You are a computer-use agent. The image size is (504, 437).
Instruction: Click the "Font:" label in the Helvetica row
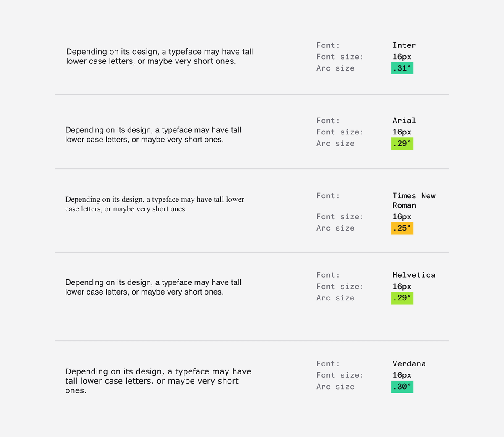point(328,275)
